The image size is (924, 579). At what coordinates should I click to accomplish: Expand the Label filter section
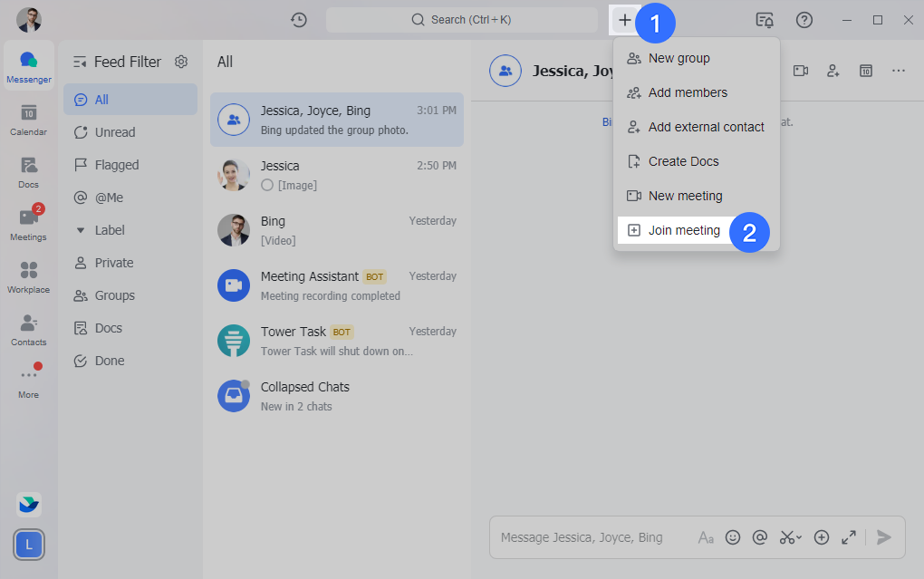tap(81, 230)
